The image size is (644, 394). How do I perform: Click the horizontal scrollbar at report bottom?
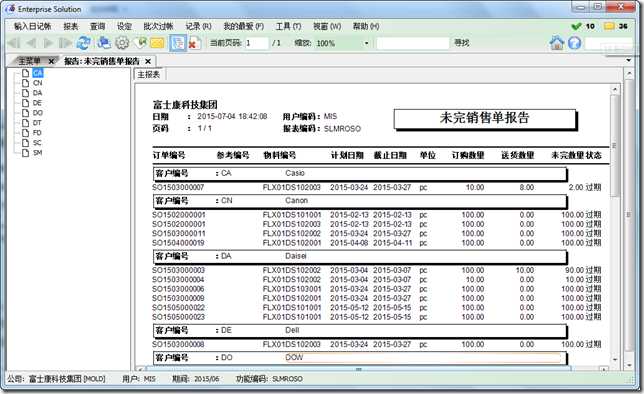(357, 369)
